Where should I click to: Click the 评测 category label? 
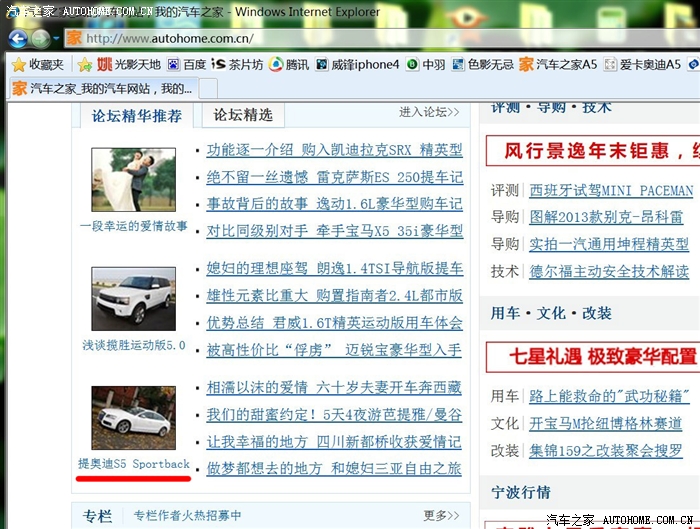pyautogui.click(x=504, y=191)
